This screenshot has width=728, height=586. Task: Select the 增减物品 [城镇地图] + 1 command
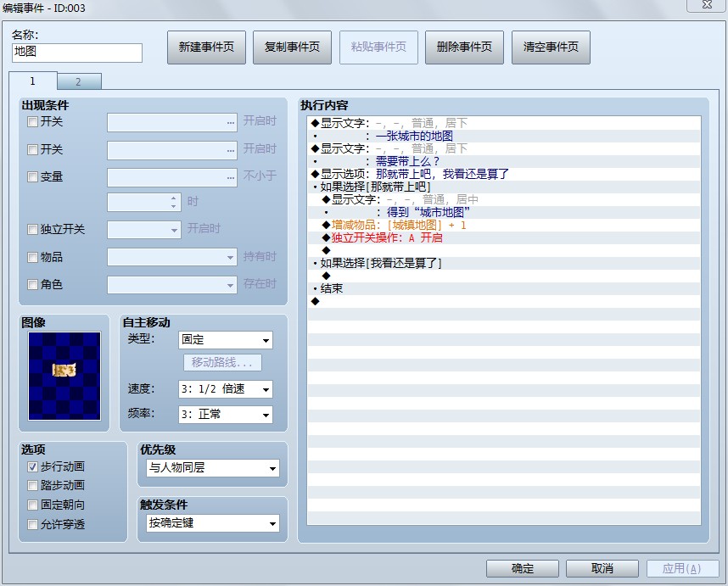coord(504,225)
